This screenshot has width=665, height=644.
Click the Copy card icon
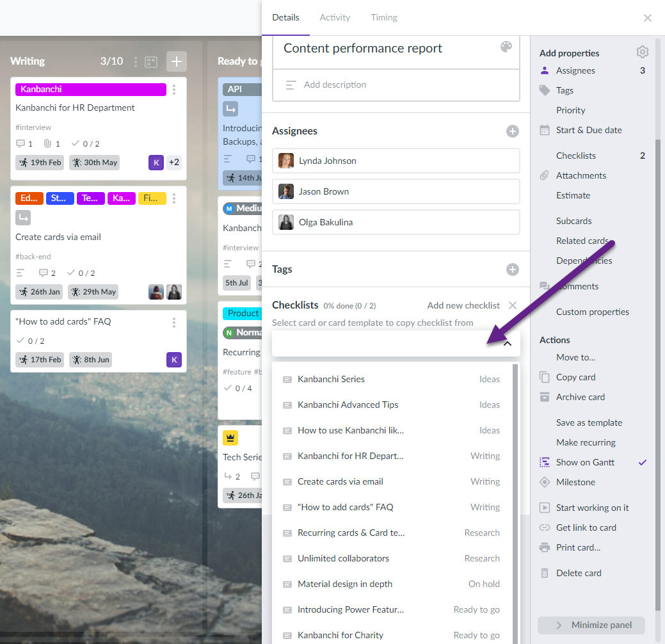[545, 377]
